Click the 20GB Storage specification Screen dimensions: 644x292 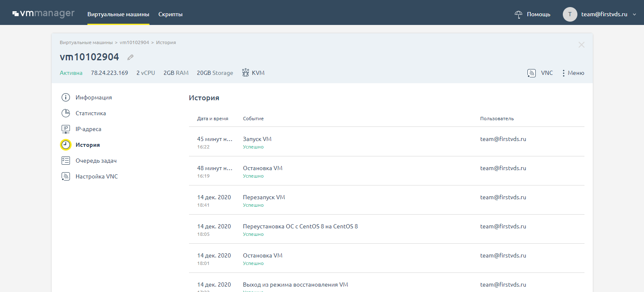pyautogui.click(x=215, y=73)
